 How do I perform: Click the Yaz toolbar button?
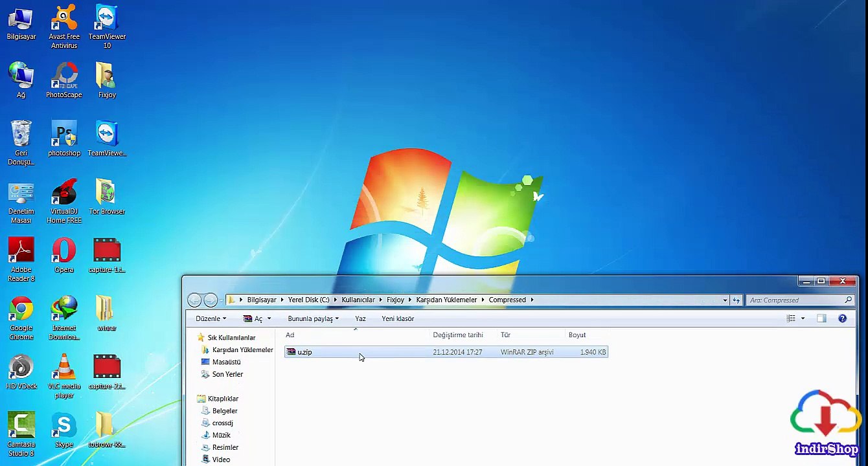pos(360,318)
